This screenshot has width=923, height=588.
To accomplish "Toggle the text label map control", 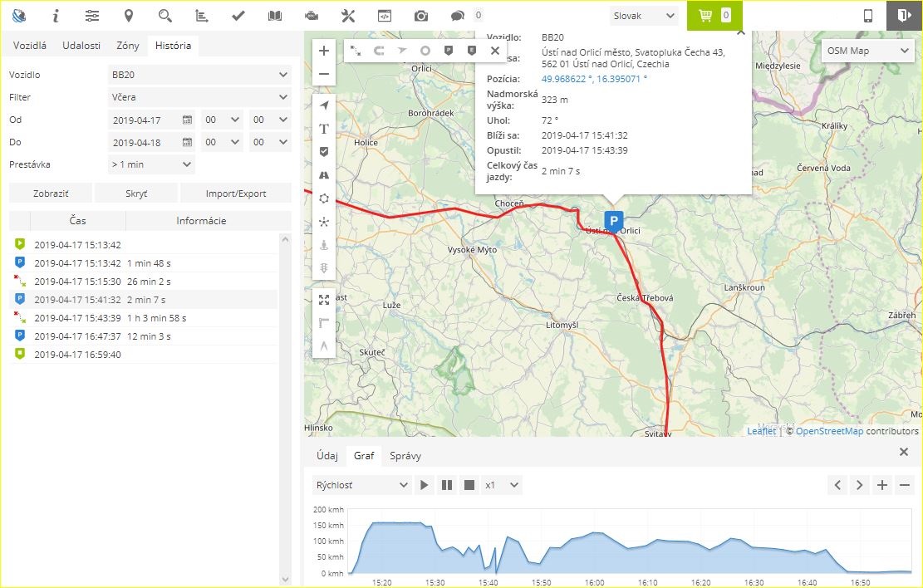I will [x=324, y=129].
